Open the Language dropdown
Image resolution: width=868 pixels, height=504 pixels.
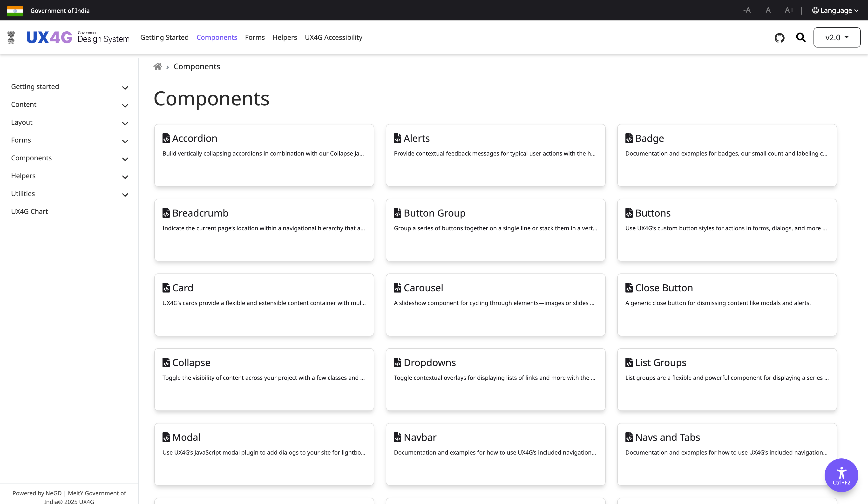click(x=835, y=10)
